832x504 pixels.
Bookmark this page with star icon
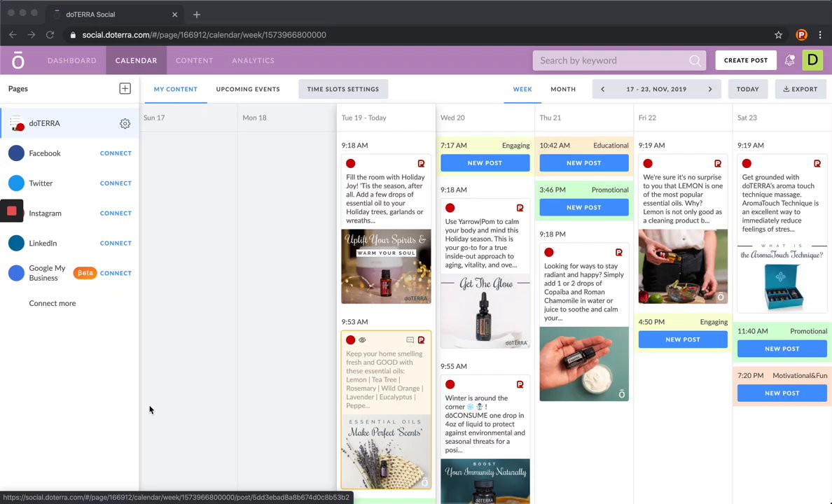(778, 35)
